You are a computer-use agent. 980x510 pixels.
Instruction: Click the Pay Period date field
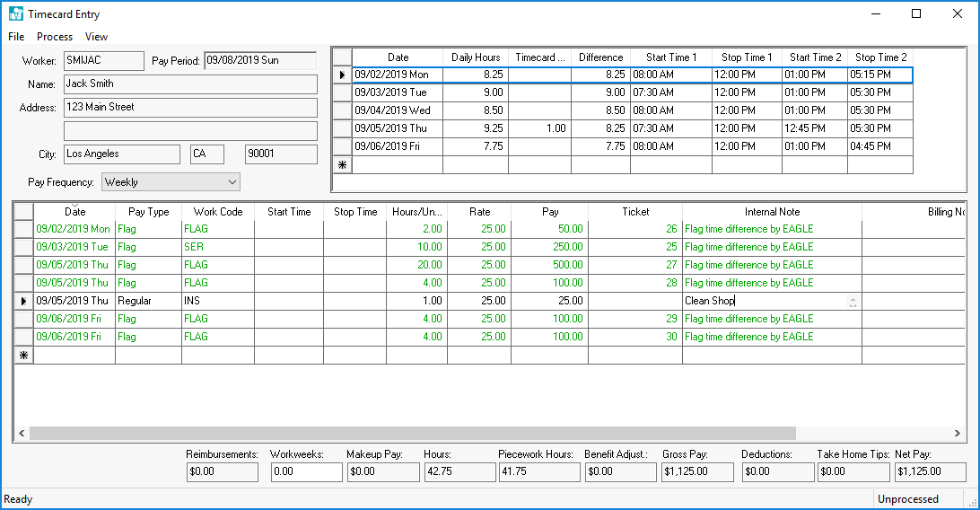pyautogui.click(x=260, y=61)
